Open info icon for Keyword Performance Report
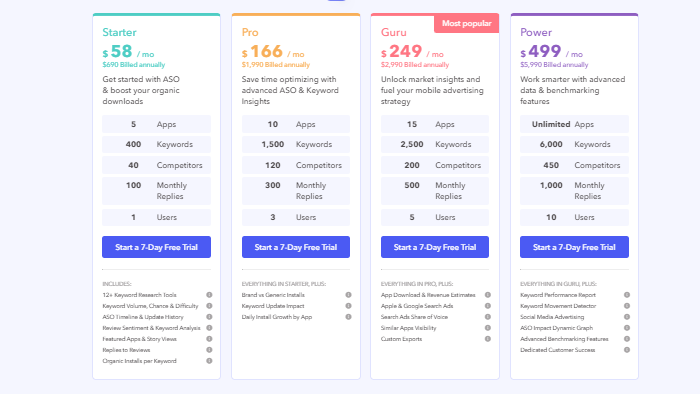The height and width of the screenshot is (394, 700). coord(627,295)
